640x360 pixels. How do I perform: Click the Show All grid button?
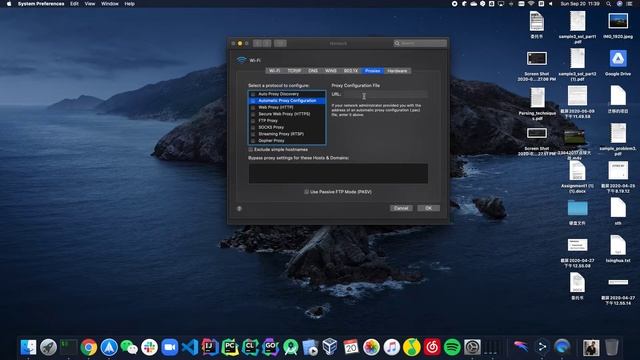click(280, 43)
